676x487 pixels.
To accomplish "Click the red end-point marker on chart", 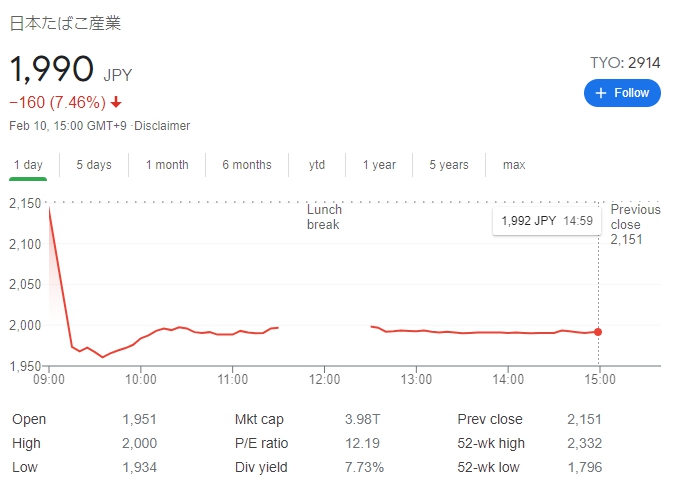I will 598,332.
